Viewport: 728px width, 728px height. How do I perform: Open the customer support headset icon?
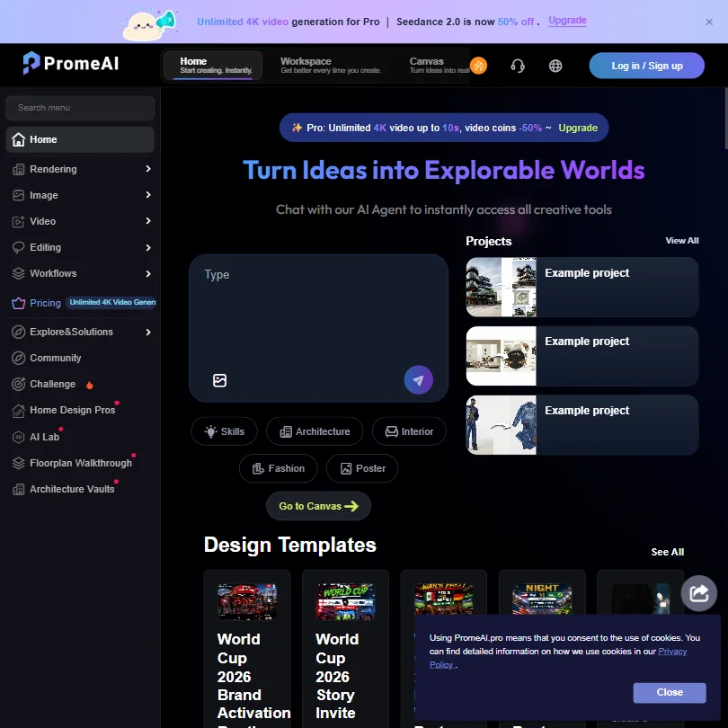[518, 66]
